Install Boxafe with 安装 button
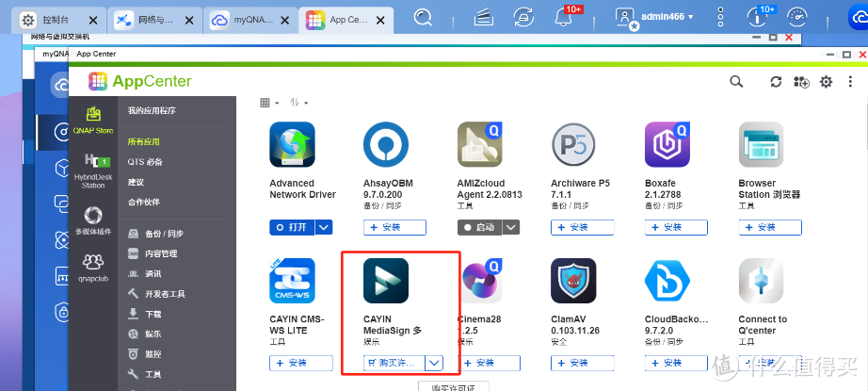This screenshot has height=391, width=868. pyautogui.click(x=677, y=227)
